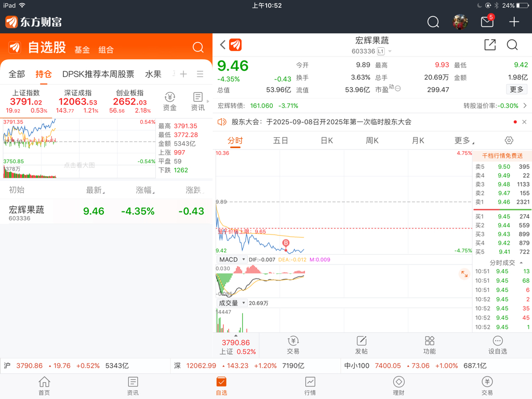Open the watchlist group management menu icon
The width and height of the screenshot is (532, 399).
[200, 74]
